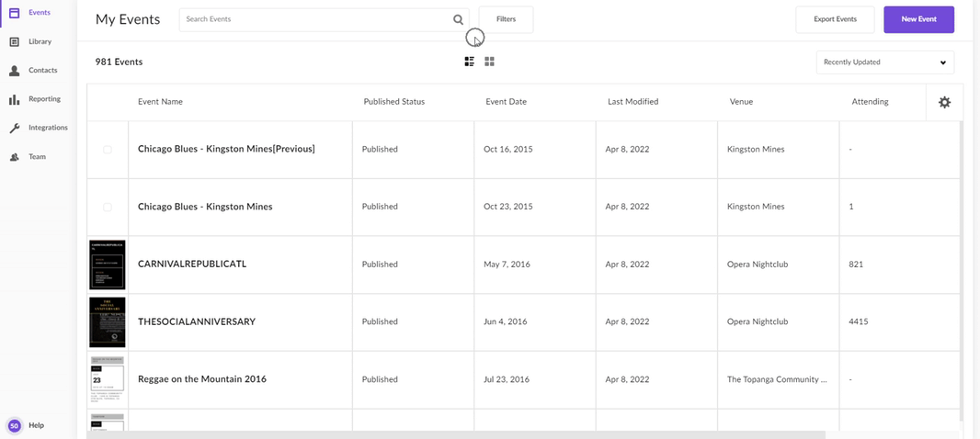Open Events in the sidebar
The height and width of the screenshot is (439, 980).
(x=39, y=13)
